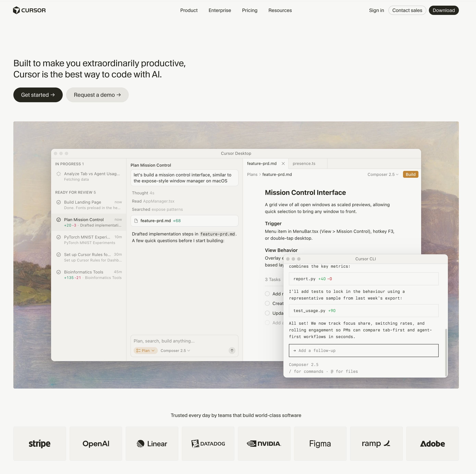The height and width of the screenshot is (474, 476).
Task: Click the NVIDIA logo card
Action: (x=264, y=444)
